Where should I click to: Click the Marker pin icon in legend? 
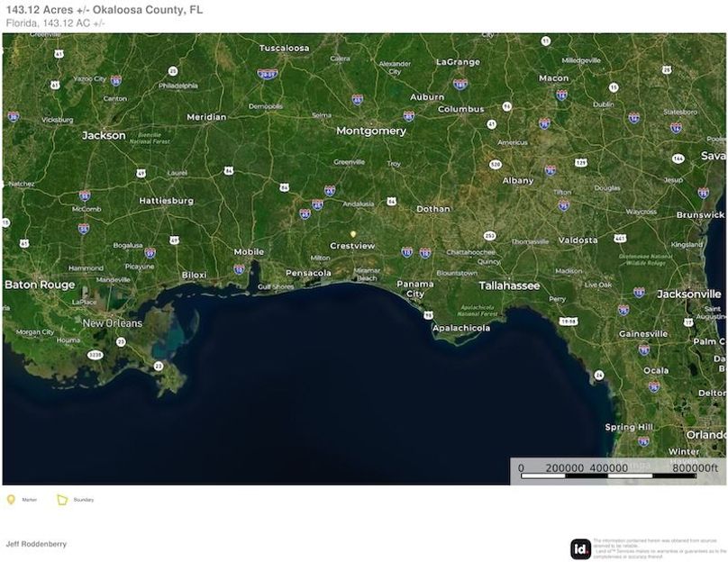(11, 499)
